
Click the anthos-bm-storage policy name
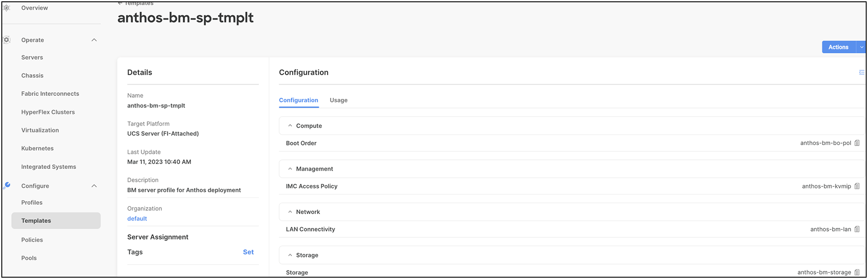(x=824, y=272)
